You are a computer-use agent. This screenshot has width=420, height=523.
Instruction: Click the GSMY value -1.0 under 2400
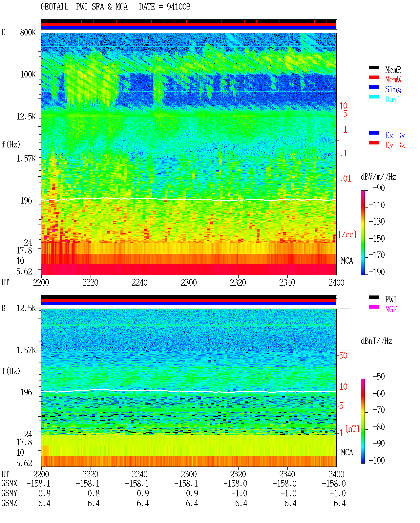click(337, 493)
